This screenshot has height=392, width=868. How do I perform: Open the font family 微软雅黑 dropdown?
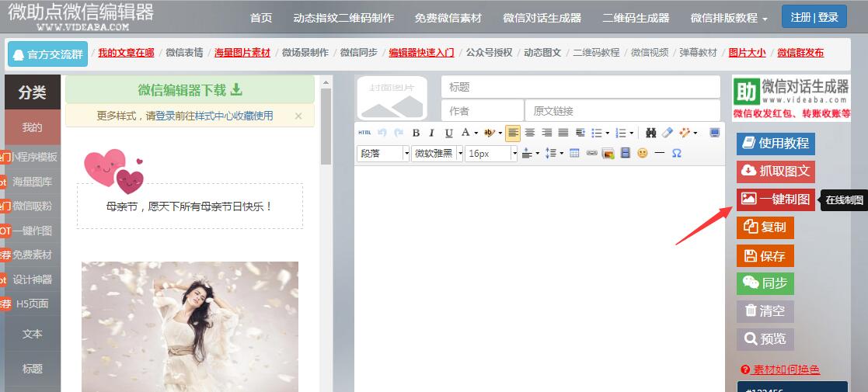[x=437, y=153]
